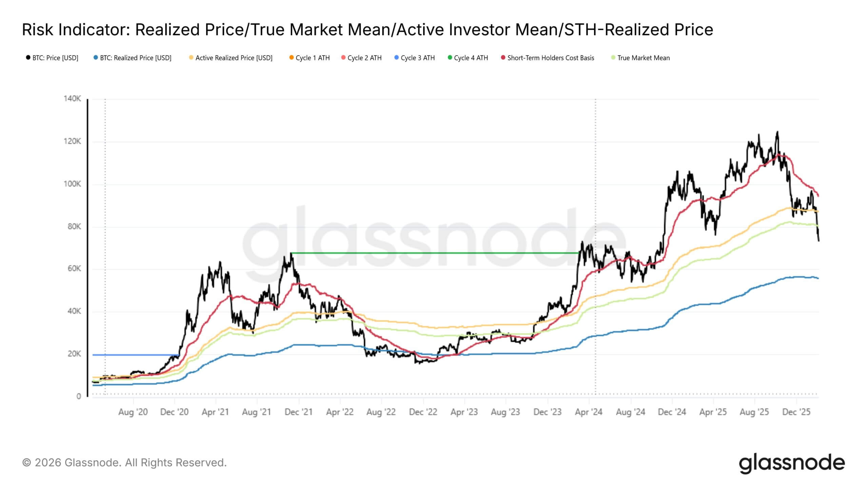868x488 pixels.
Task: Select the Apr '24 x-axis label
Action: pos(589,412)
